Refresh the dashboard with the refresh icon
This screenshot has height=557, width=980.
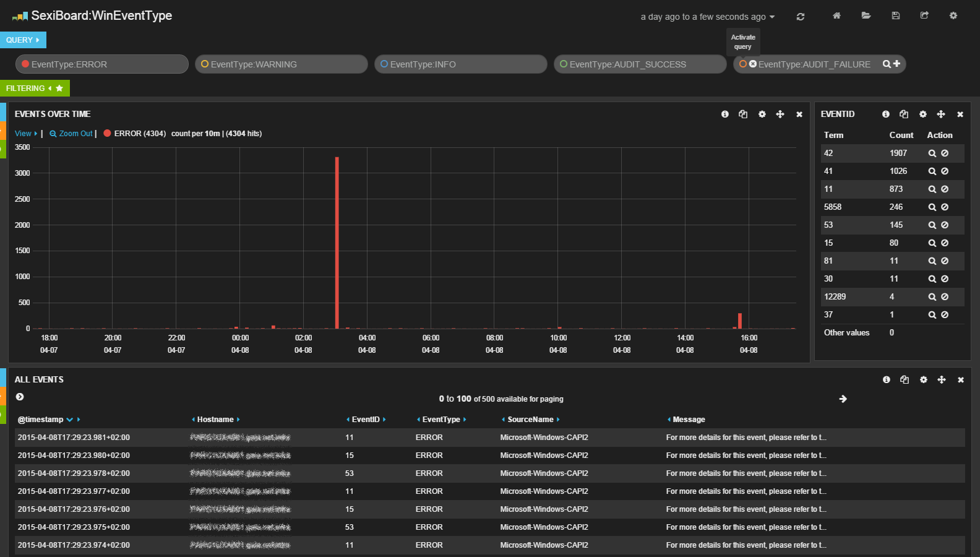[x=801, y=17]
